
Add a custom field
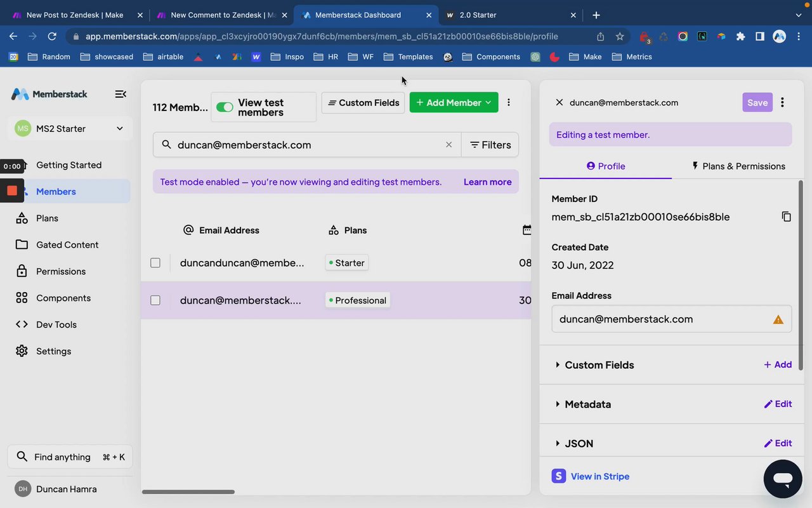tap(778, 365)
